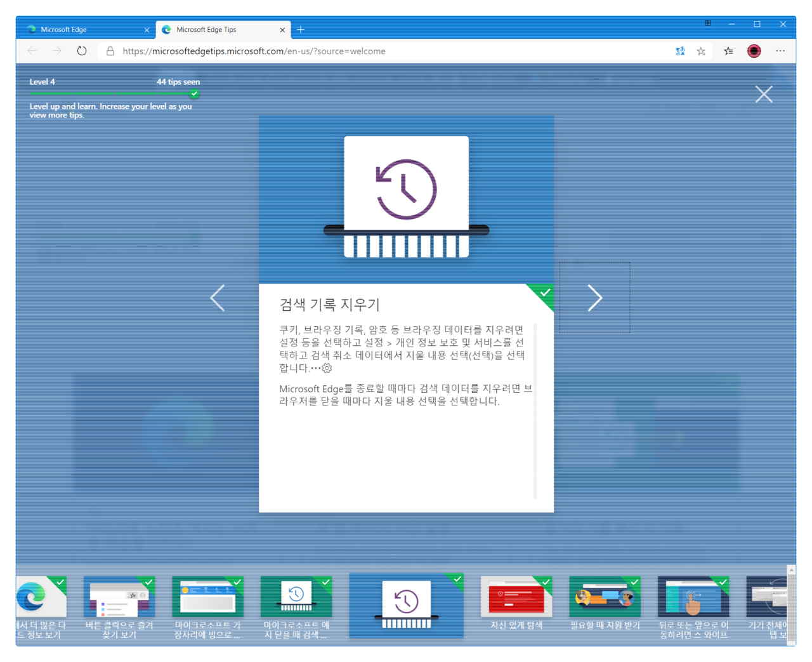The height and width of the screenshot is (662, 812).
Task: Open the '자신 있게 탐색' tip thumbnail
Action: tap(516, 597)
